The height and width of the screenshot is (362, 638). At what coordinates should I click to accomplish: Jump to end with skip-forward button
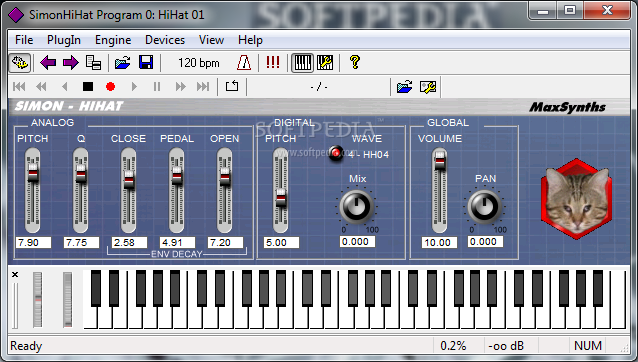click(x=203, y=86)
